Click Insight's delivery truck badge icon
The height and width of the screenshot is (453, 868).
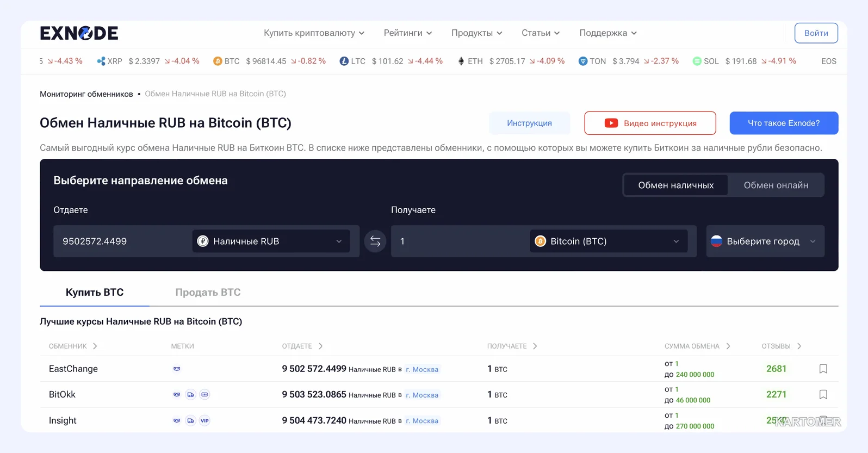tap(190, 420)
